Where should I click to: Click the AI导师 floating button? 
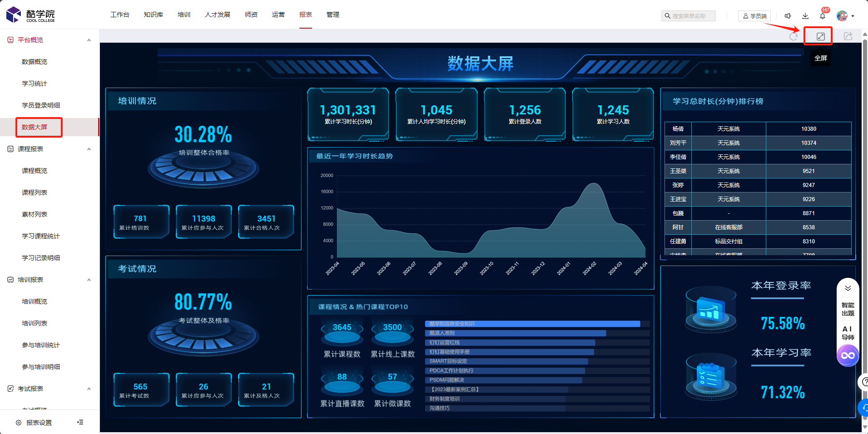pos(848,333)
